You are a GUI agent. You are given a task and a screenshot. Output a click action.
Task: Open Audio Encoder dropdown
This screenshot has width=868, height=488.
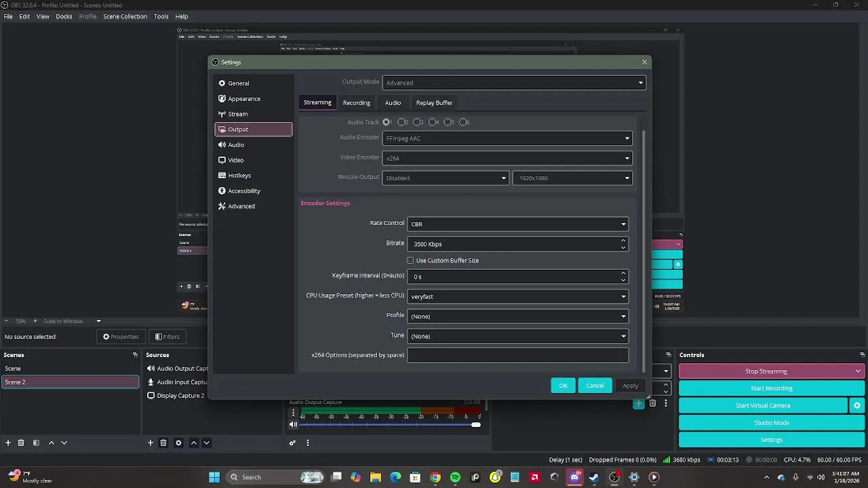[507, 138]
